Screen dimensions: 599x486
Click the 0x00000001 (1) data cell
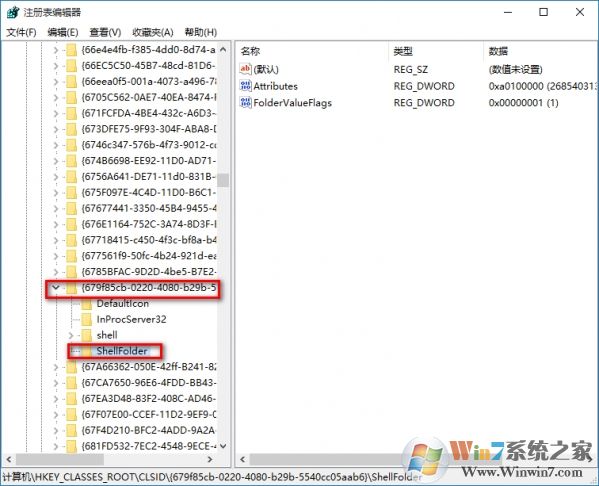tap(523, 103)
